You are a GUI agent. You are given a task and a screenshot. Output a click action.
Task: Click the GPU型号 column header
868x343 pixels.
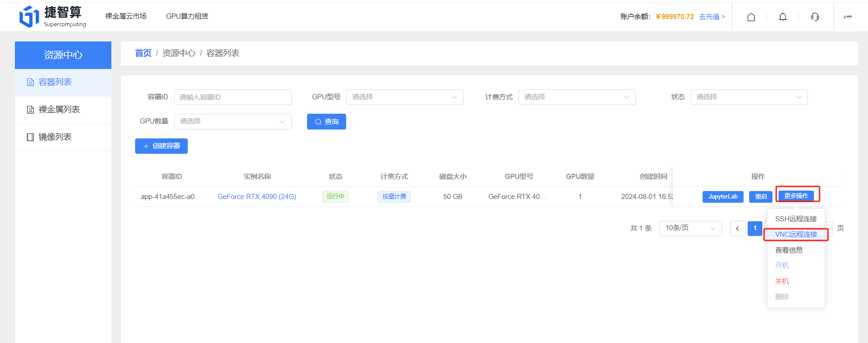519,177
